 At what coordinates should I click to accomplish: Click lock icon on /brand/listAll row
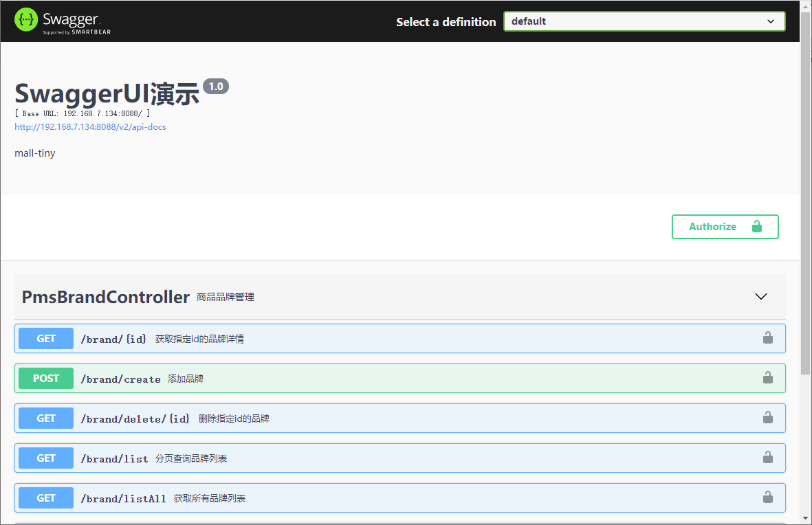coord(767,498)
